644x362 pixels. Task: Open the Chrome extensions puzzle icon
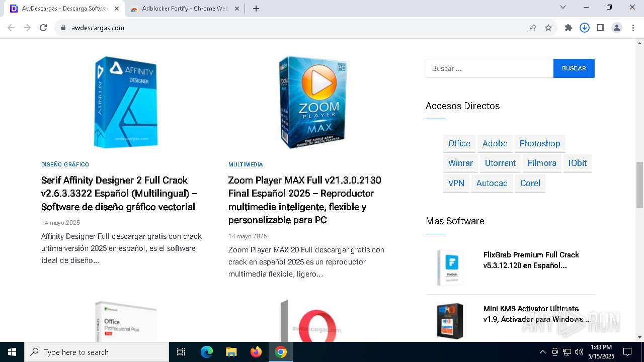(x=569, y=28)
